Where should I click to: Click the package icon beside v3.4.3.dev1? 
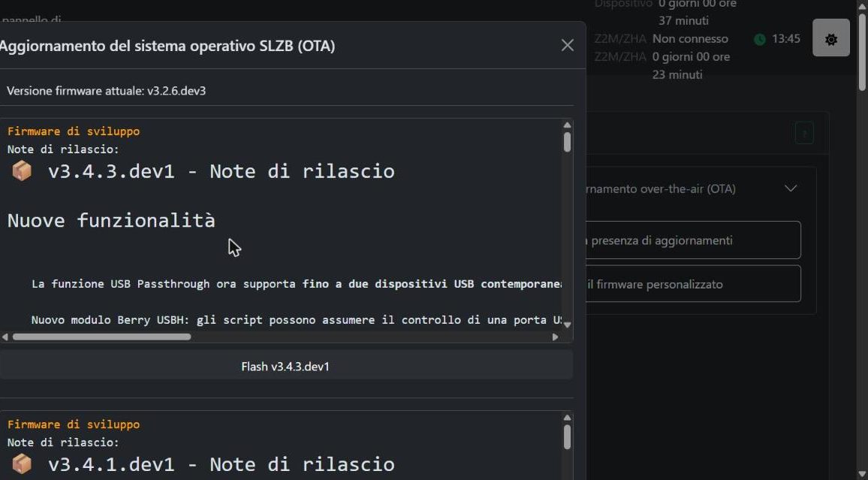(x=22, y=171)
